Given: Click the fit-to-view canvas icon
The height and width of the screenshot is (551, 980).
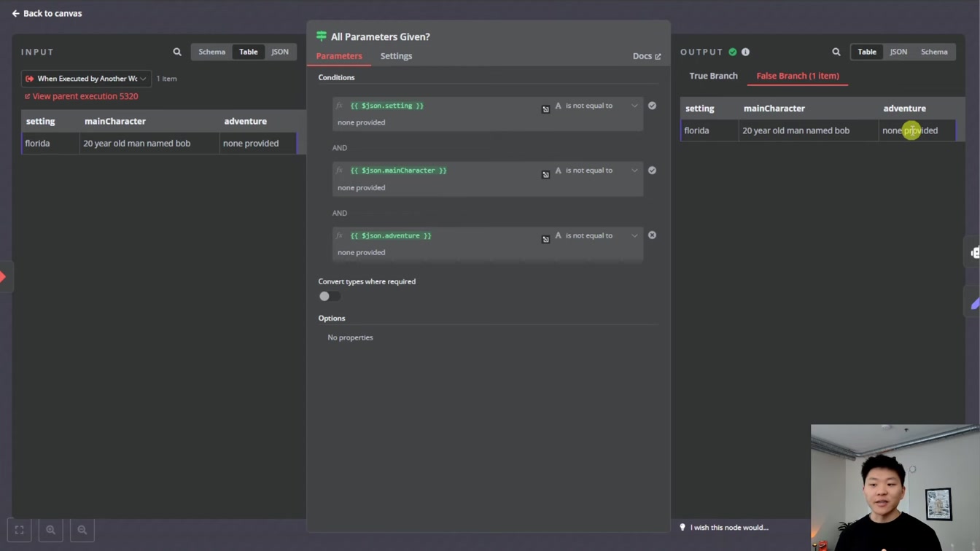Looking at the screenshot, I should [20, 530].
